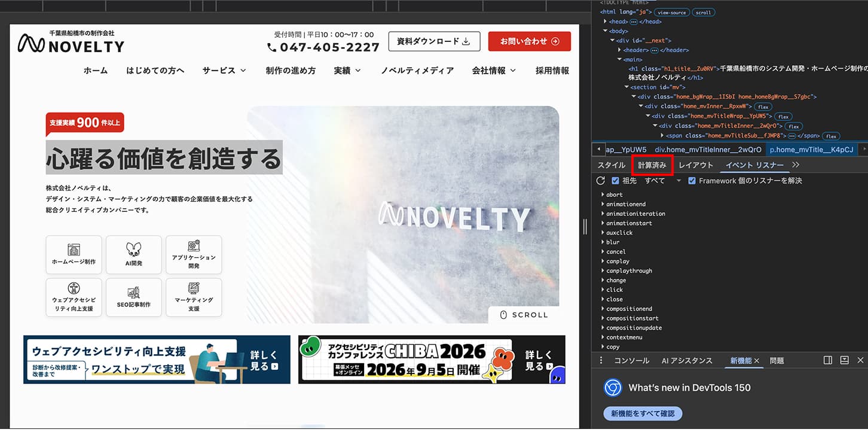
Task: Click the Chrome logo beside What's new
Action: tap(613, 388)
